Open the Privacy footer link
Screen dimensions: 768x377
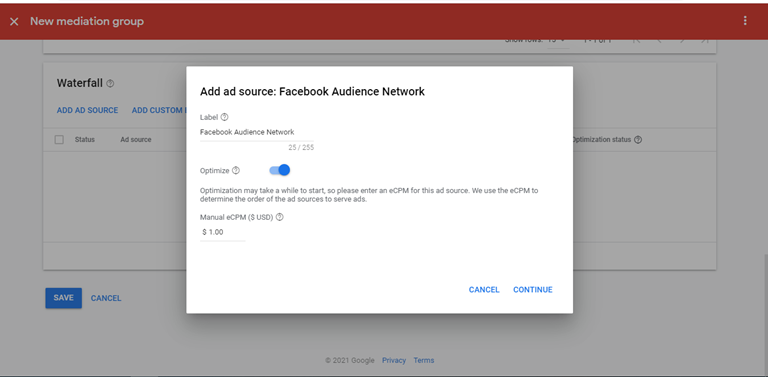(394, 360)
